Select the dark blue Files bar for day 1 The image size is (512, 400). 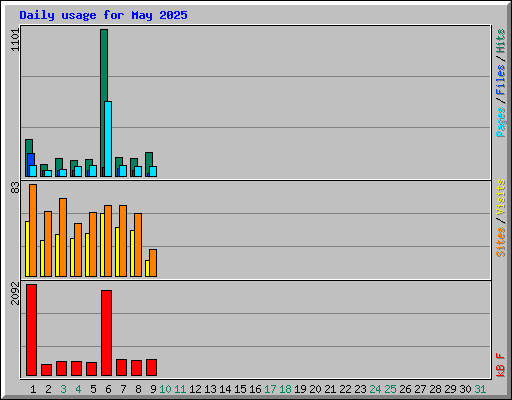pyautogui.click(x=31, y=159)
